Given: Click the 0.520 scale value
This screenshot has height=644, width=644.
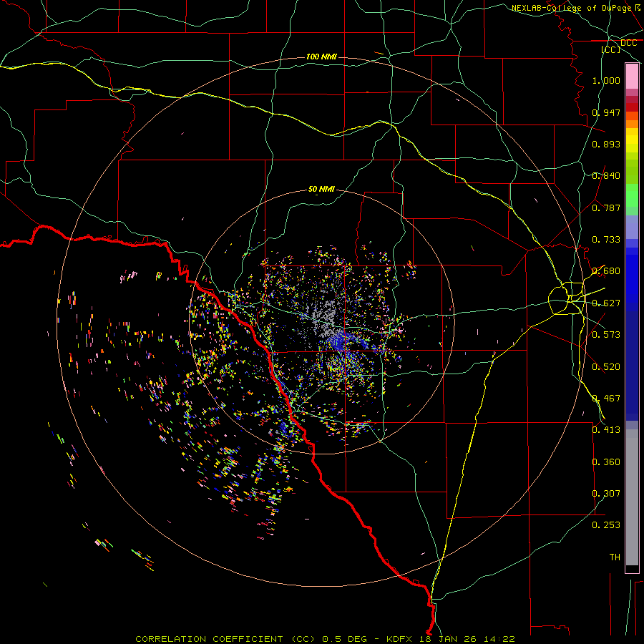Looking at the screenshot, I should point(606,367).
